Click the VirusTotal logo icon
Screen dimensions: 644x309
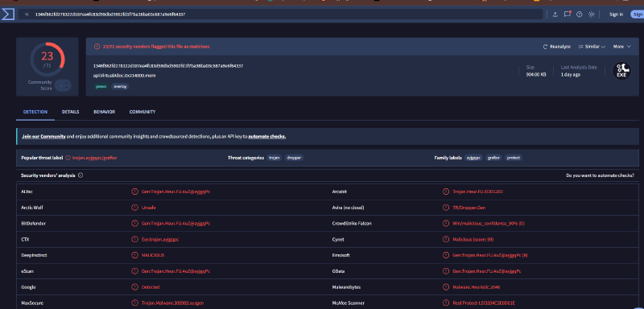(8, 14)
